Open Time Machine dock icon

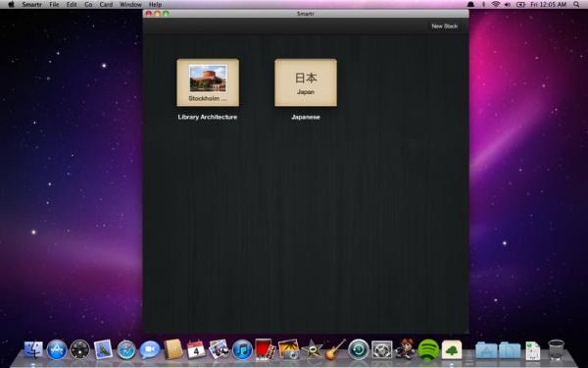358,350
